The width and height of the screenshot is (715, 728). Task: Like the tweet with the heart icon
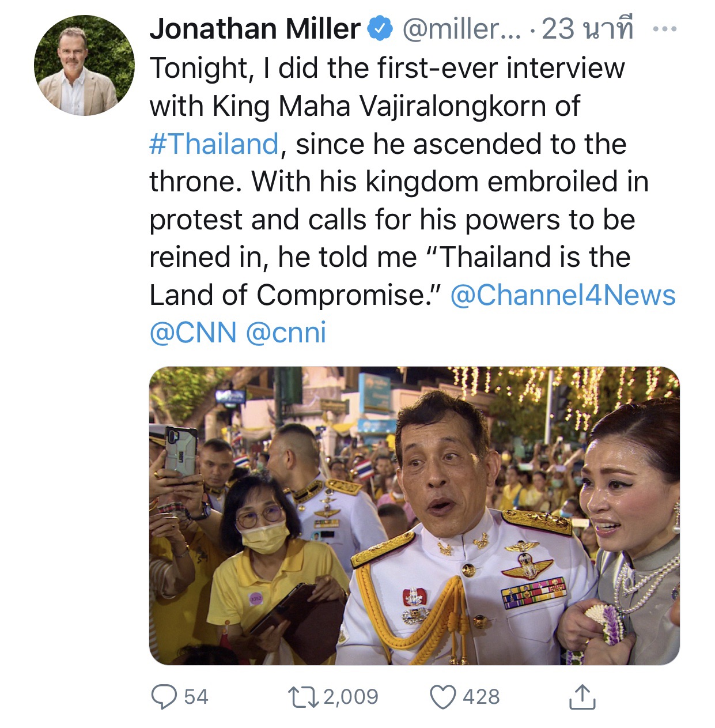pyautogui.click(x=443, y=697)
